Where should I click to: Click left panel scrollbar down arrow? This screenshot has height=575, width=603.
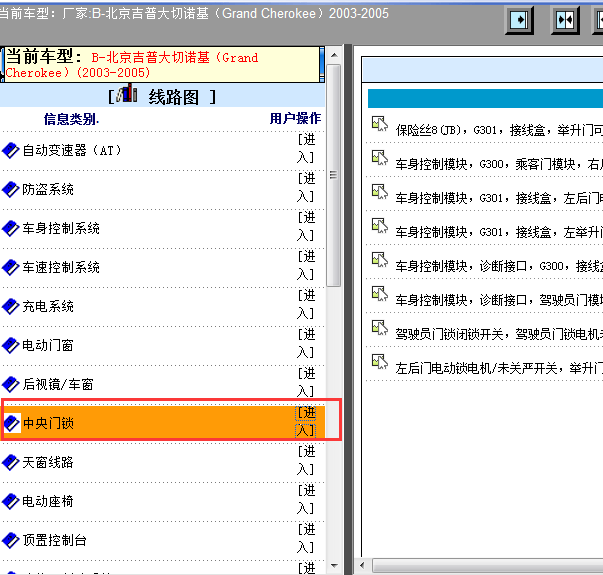pyautogui.click(x=334, y=565)
